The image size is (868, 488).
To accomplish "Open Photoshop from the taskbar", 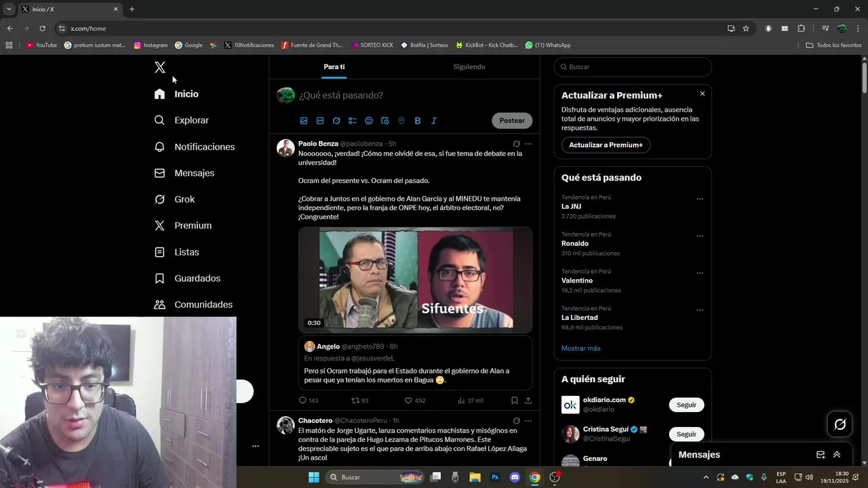I will tap(495, 477).
